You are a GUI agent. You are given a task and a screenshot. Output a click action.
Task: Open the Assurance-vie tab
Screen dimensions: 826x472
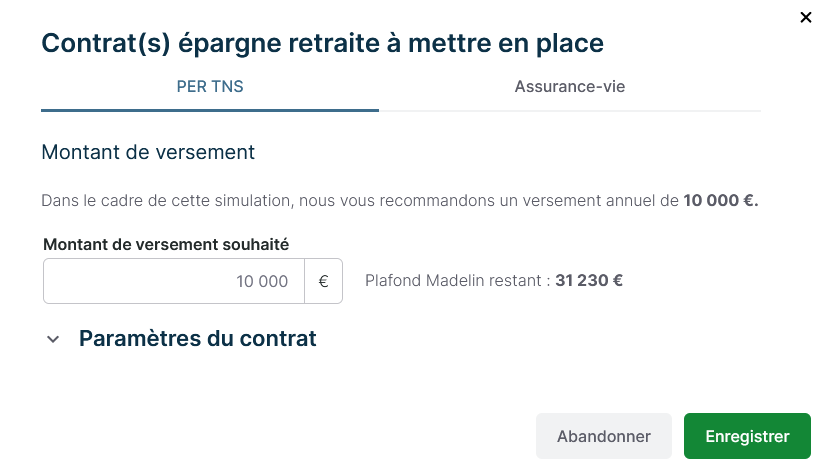click(570, 86)
